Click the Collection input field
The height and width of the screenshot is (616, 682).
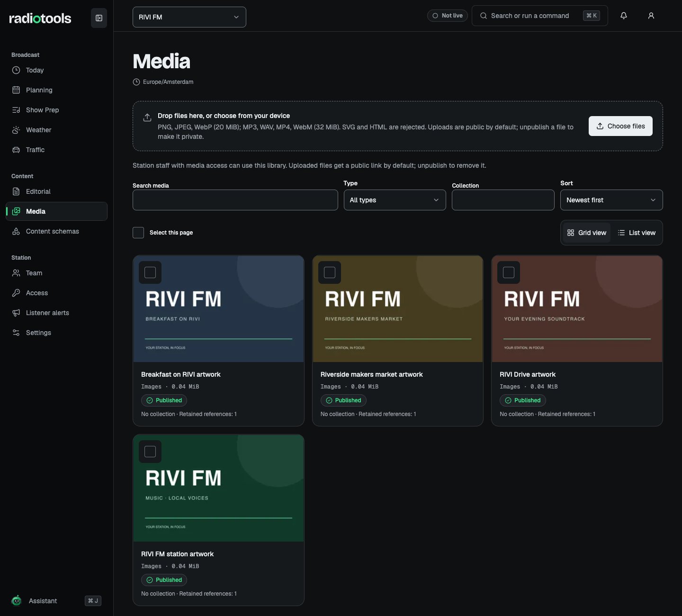click(x=503, y=200)
